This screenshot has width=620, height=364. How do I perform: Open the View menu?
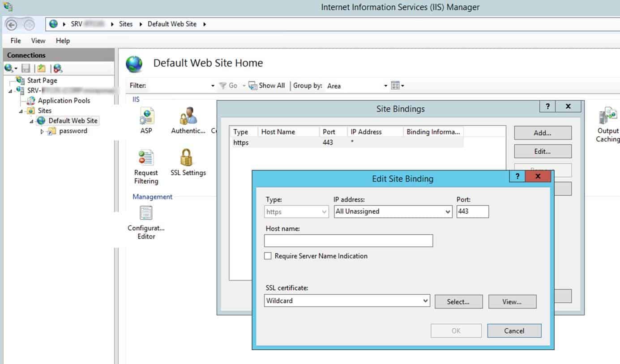[x=38, y=41]
